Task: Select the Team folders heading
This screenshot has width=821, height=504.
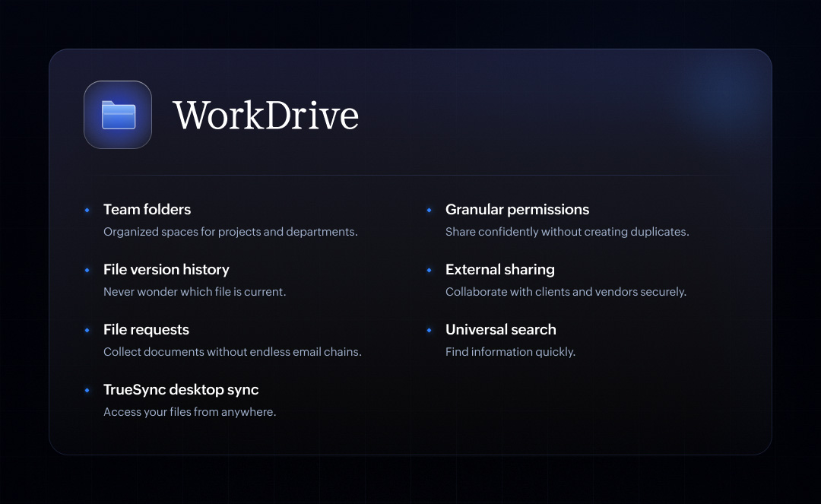Action: click(x=147, y=209)
